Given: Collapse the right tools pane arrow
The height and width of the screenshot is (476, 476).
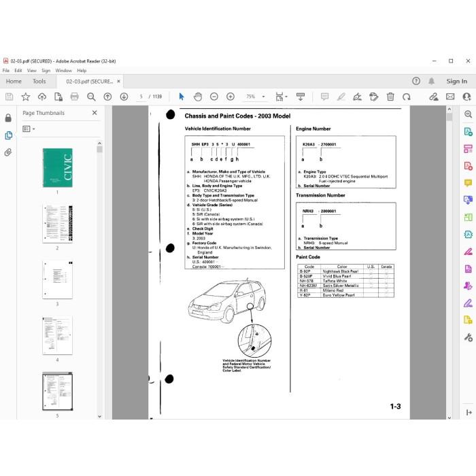Looking at the screenshot, I should [x=469, y=412].
